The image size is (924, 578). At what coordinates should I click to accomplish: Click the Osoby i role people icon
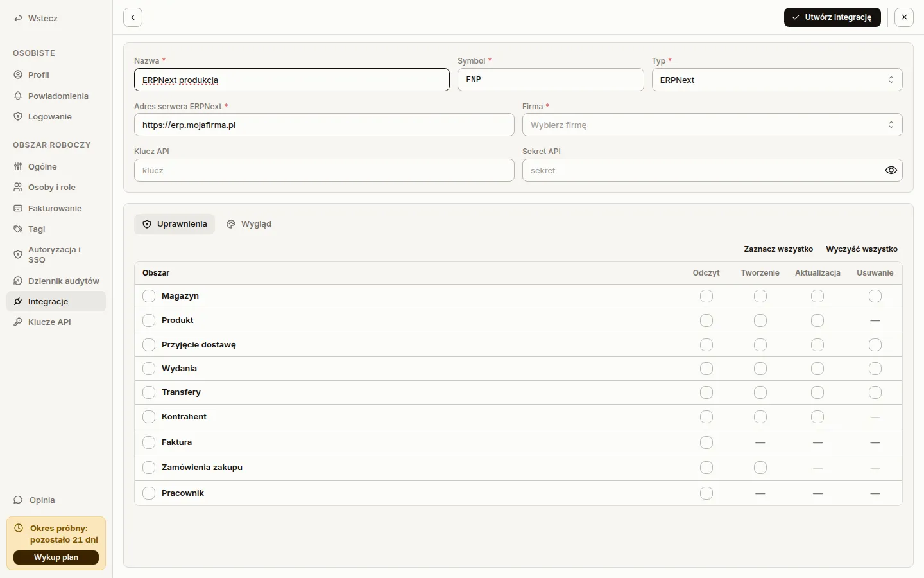(18, 187)
